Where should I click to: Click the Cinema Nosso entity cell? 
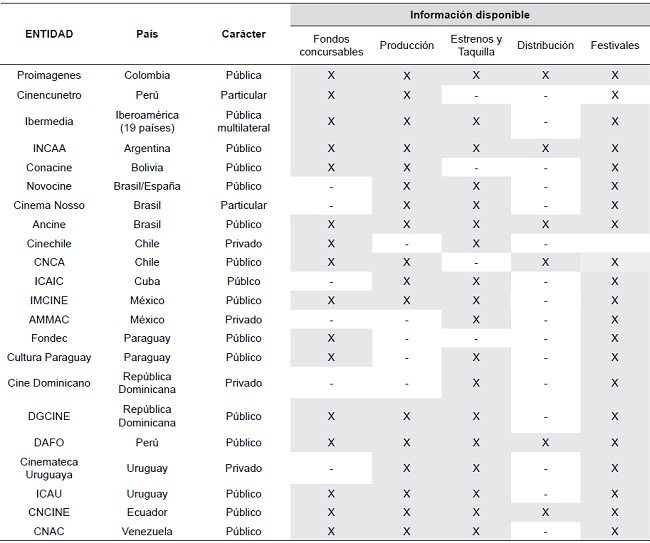(49, 205)
